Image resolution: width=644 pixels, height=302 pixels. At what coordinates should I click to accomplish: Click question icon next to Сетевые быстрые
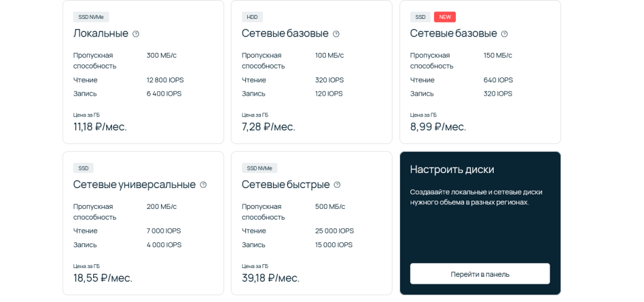337,185
